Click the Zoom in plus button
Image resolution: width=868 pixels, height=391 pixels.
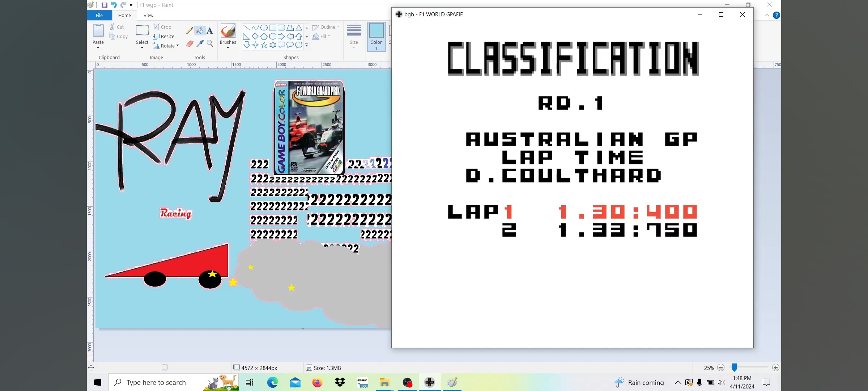click(775, 367)
